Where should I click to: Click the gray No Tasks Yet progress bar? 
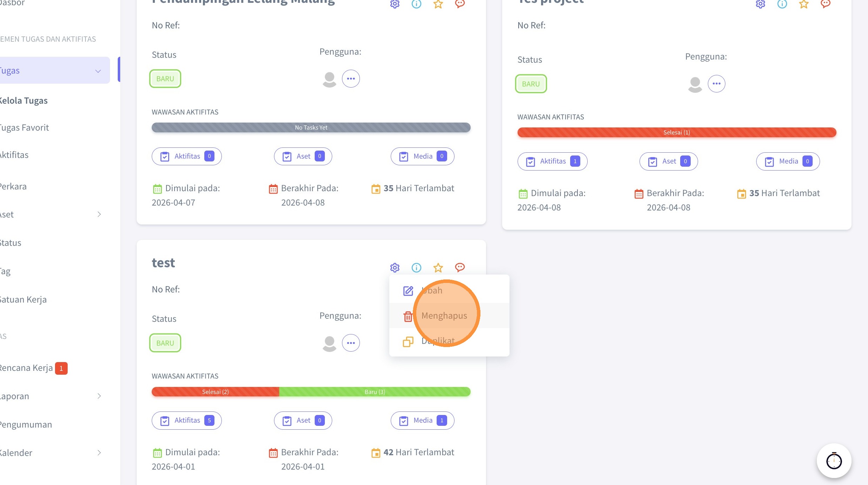pyautogui.click(x=311, y=127)
